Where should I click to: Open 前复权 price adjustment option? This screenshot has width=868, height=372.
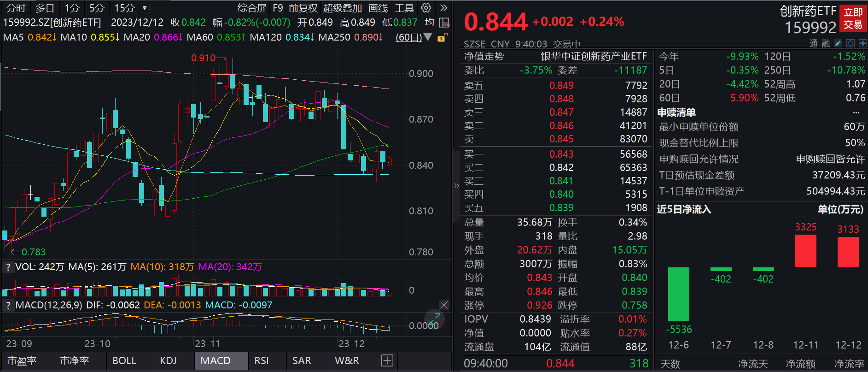coord(303,8)
